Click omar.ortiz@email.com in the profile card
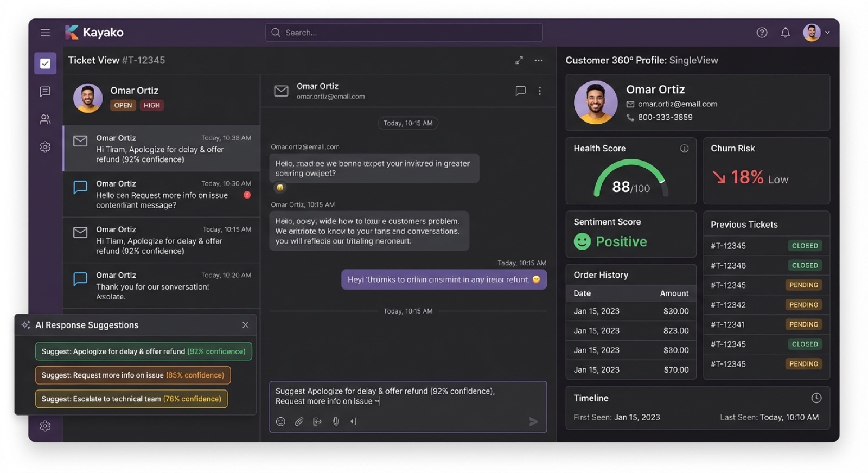This screenshot has height=473, width=868. click(678, 104)
